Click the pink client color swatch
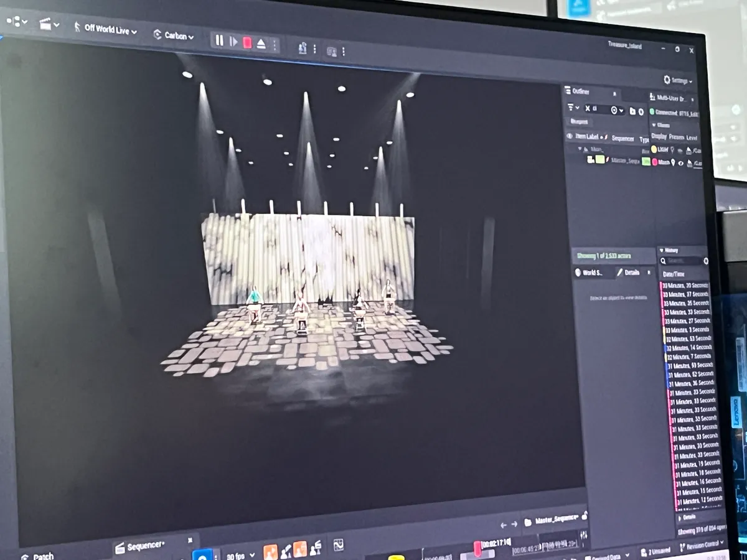This screenshot has width=747, height=560. 655,162
